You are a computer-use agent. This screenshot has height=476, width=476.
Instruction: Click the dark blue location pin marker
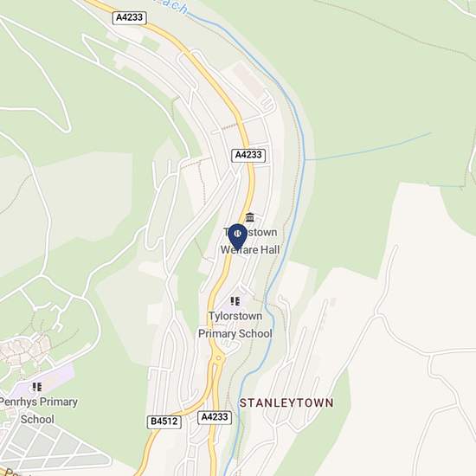237,237
